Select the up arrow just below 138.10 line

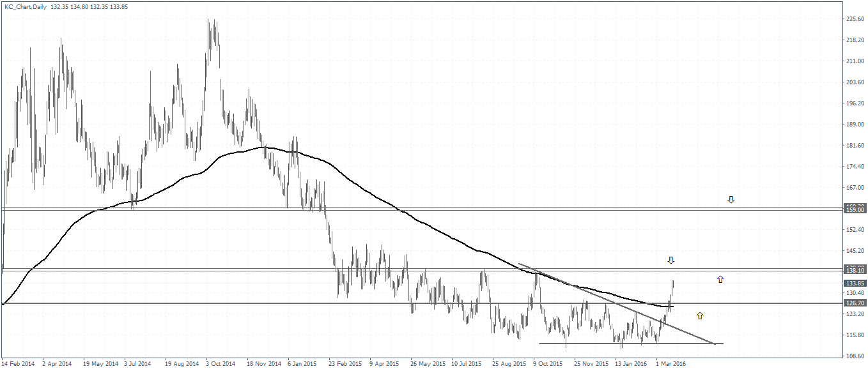720,279
